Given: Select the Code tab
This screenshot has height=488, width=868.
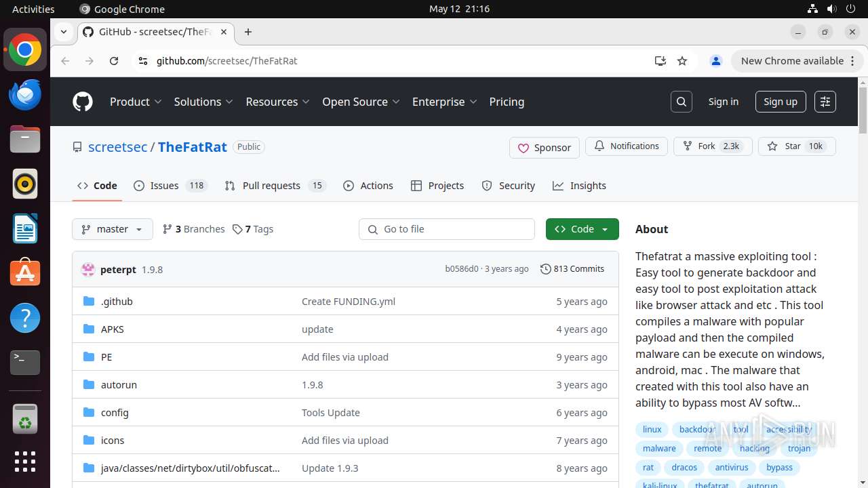Looking at the screenshot, I should pos(97,186).
